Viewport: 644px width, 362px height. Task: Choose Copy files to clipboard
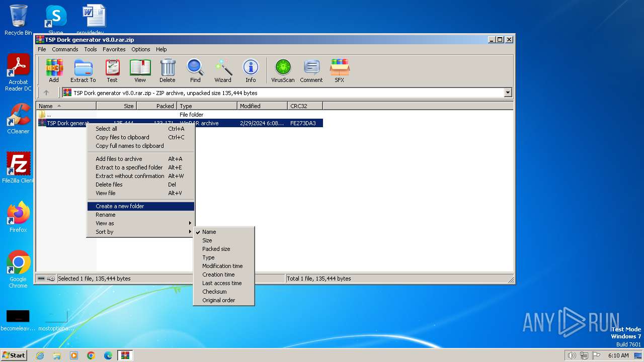tap(141, 137)
